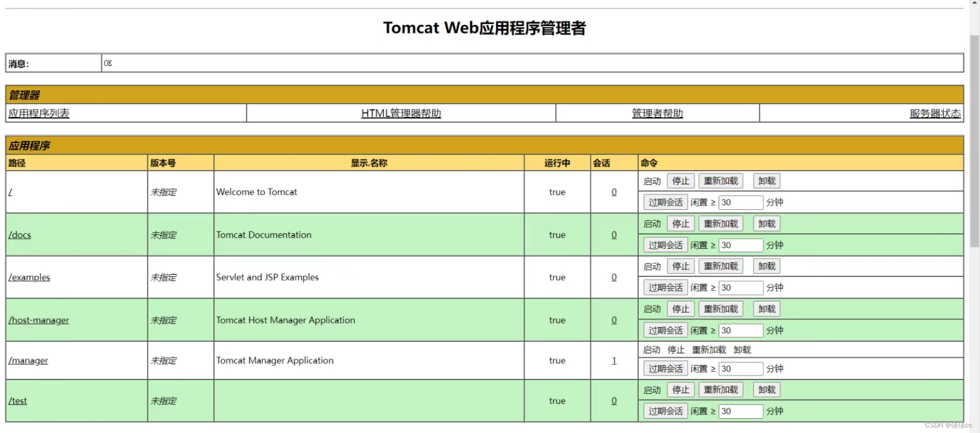
Task: Click 重新加载 for Welcome to Tomcat
Action: click(x=721, y=181)
